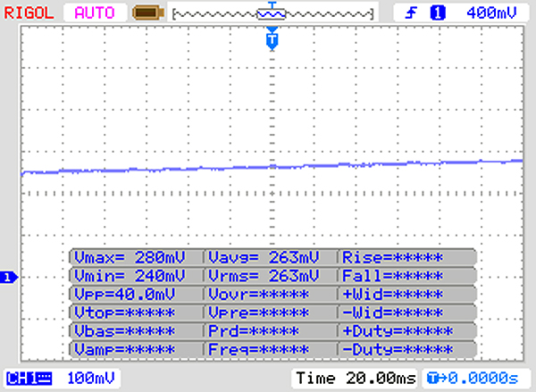Click the trigger source channel 1 badge
The height and width of the screenshot is (392, 536).
tap(438, 13)
